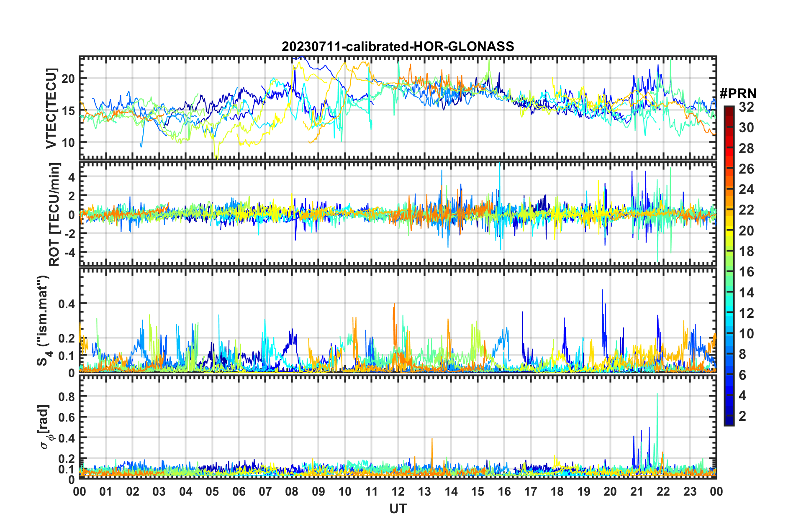Select σφ axis tick label "0.6"

pyautogui.click(x=67, y=417)
